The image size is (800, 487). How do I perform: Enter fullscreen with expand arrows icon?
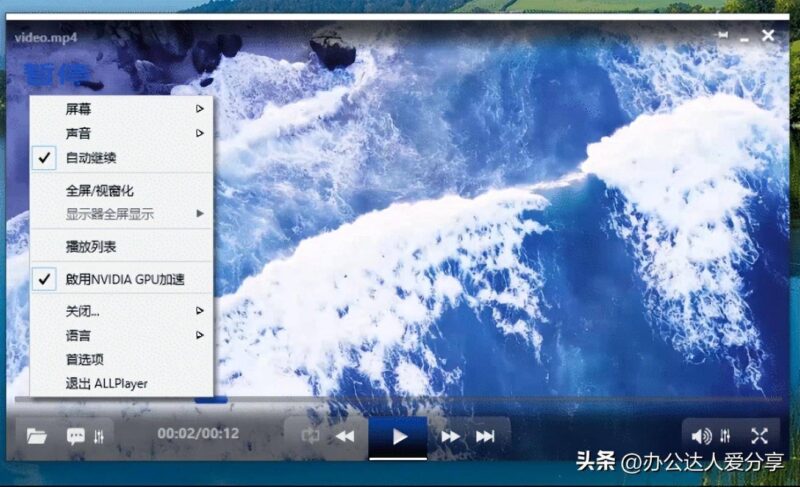click(760, 436)
